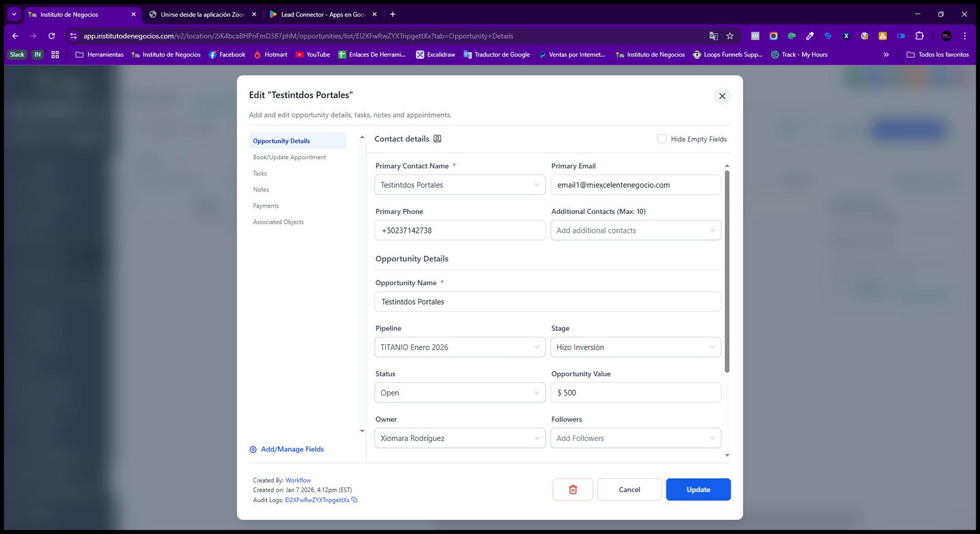Check the Hide Empty Fields checkbox
The image size is (980, 534).
click(662, 139)
